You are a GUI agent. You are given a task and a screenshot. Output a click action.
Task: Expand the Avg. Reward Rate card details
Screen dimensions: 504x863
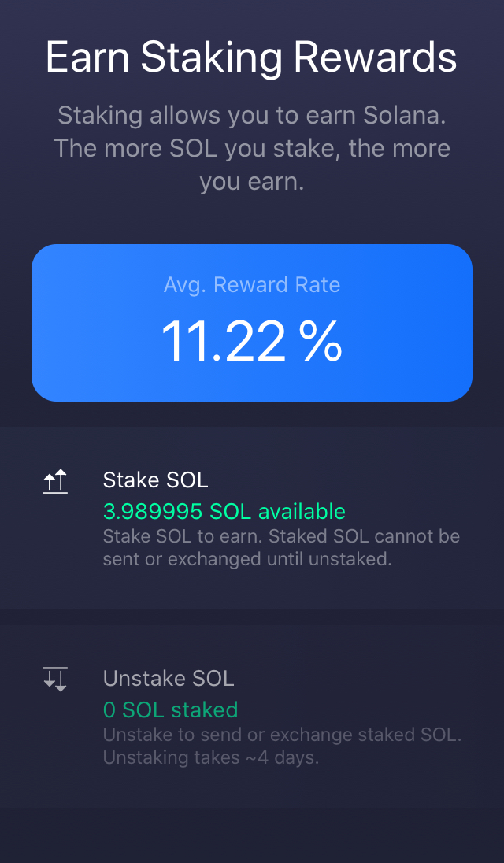(252, 321)
